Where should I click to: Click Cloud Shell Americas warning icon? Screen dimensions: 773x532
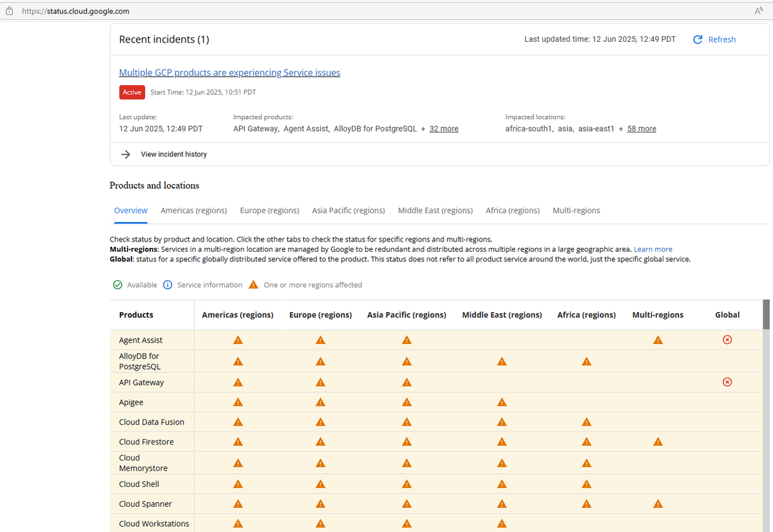coord(238,484)
